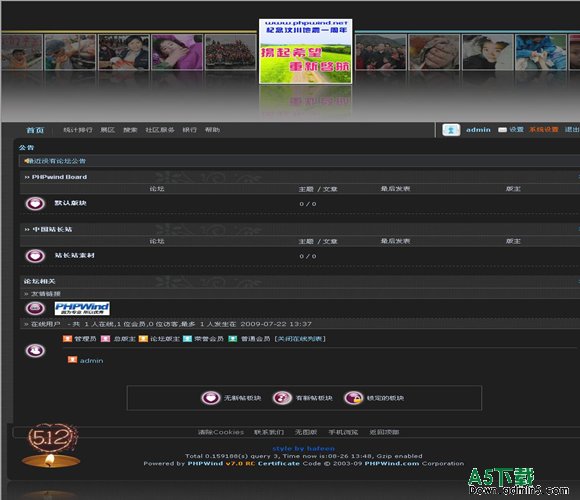This screenshot has height=500, width=580.
Task: Click the central green field banner image
Action: pos(306,51)
